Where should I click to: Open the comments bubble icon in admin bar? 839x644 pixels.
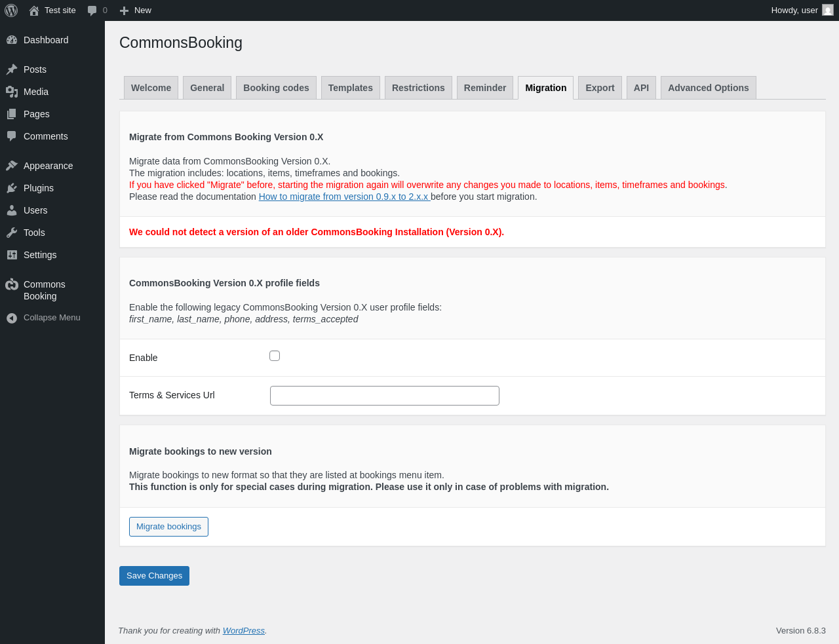(92, 10)
